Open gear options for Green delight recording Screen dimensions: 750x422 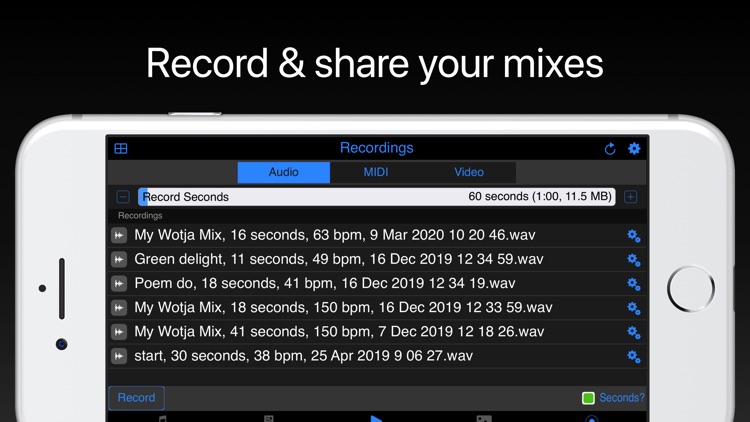(634, 260)
